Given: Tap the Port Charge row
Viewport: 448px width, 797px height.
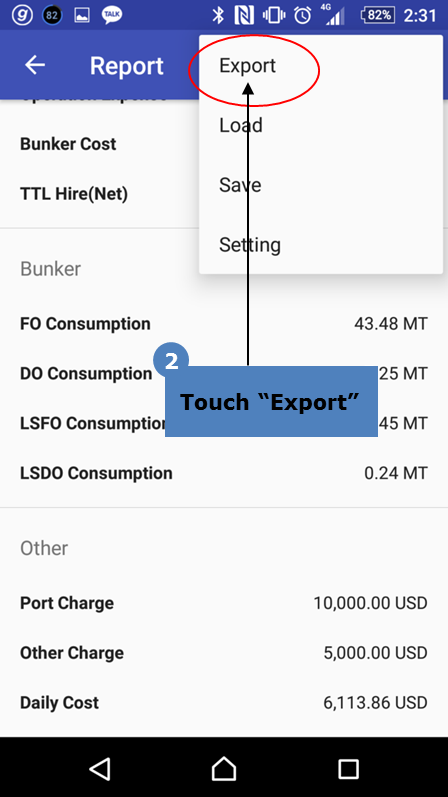Looking at the screenshot, I should (224, 603).
